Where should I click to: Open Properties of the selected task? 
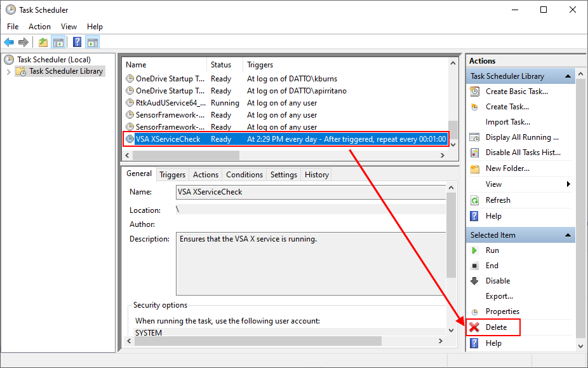coord(502,311)
